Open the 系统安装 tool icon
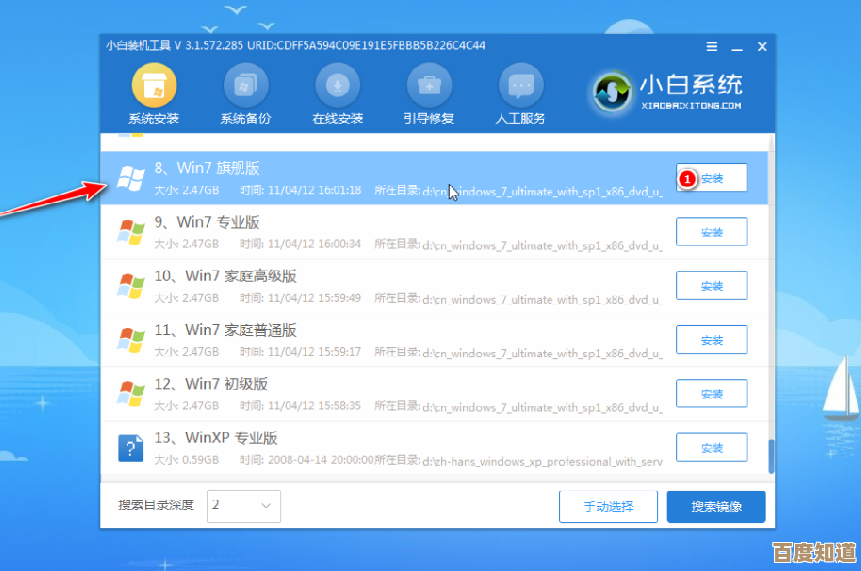The image size is (861, 571). (154, 86)
